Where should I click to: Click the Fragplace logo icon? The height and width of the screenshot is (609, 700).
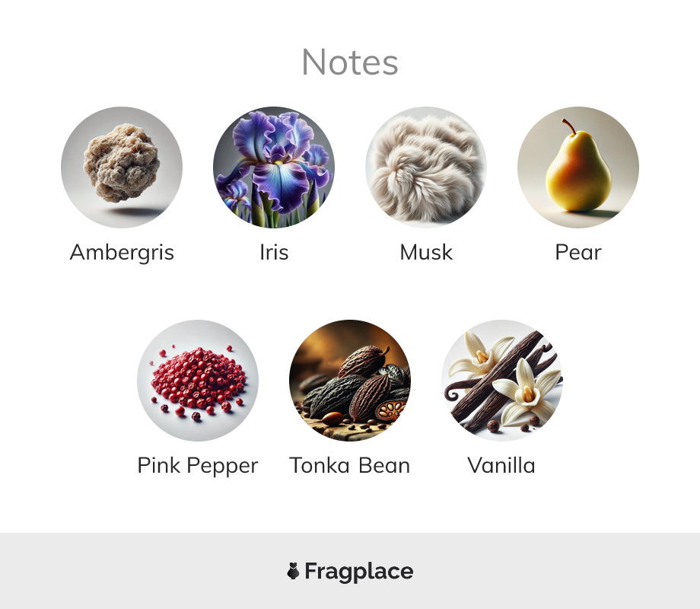[293, 571]
